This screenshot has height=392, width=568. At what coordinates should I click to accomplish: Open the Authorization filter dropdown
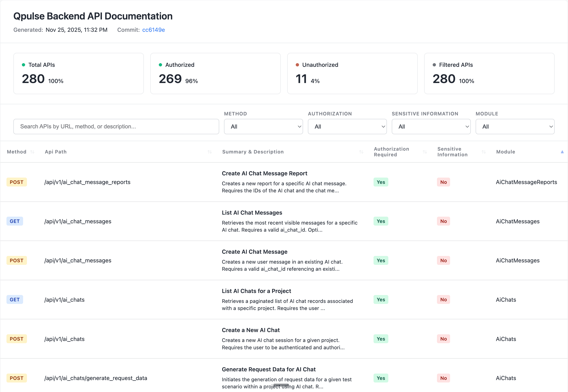tap(347, 127)
